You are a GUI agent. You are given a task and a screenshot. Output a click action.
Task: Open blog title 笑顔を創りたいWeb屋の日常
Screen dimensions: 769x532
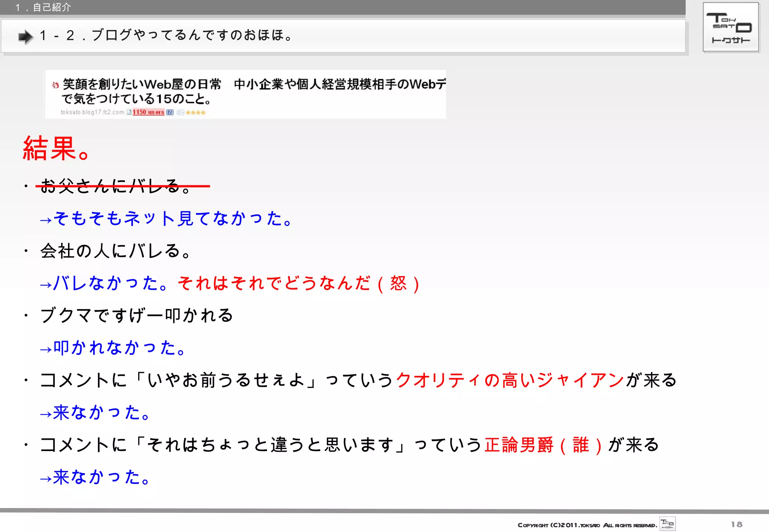(x=142, y=84)
